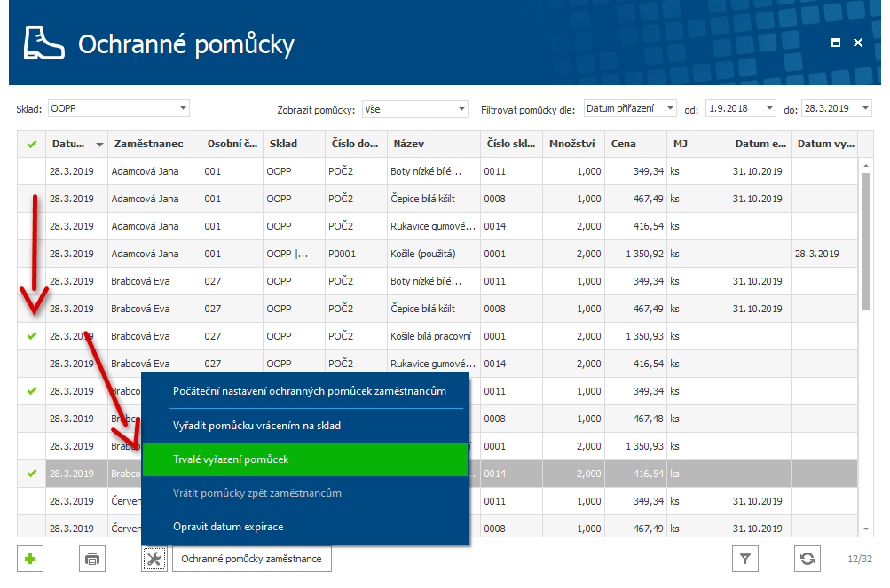Maximize the Ochranné pomůcky window

pos(836,43)
